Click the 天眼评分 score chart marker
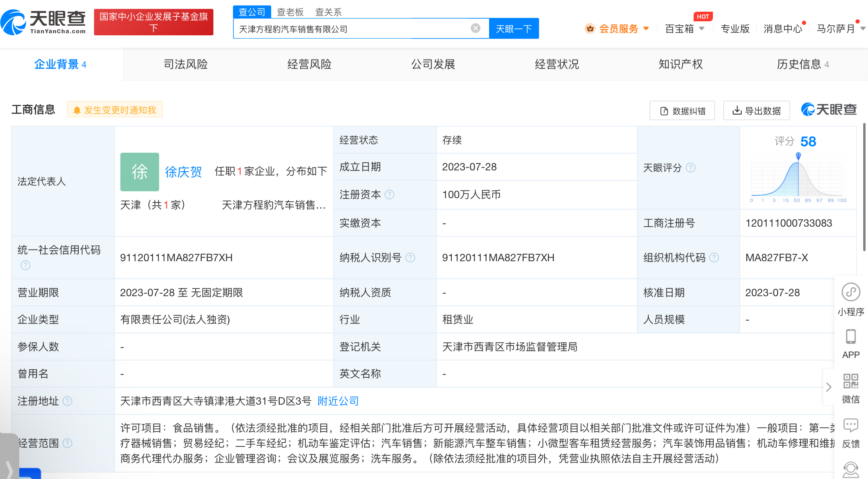The width and height of the screenshot is (868, 479). (x=798, y=156)
